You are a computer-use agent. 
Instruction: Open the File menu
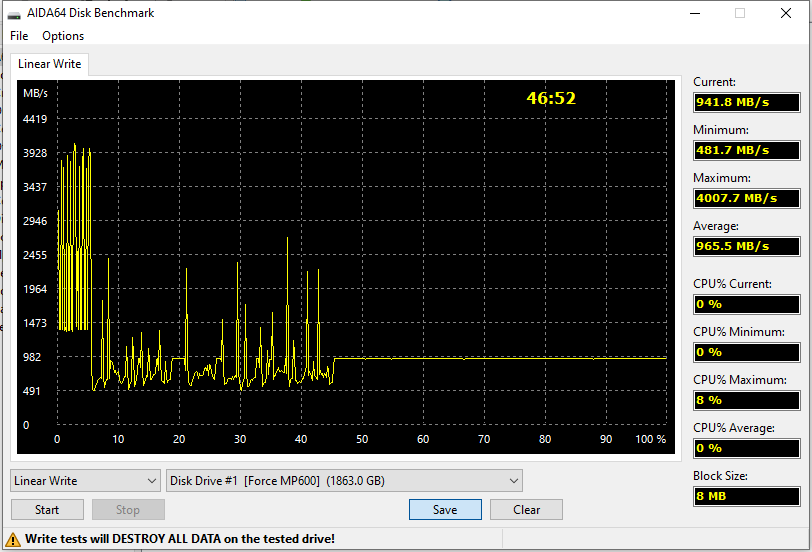coord(19,36)
